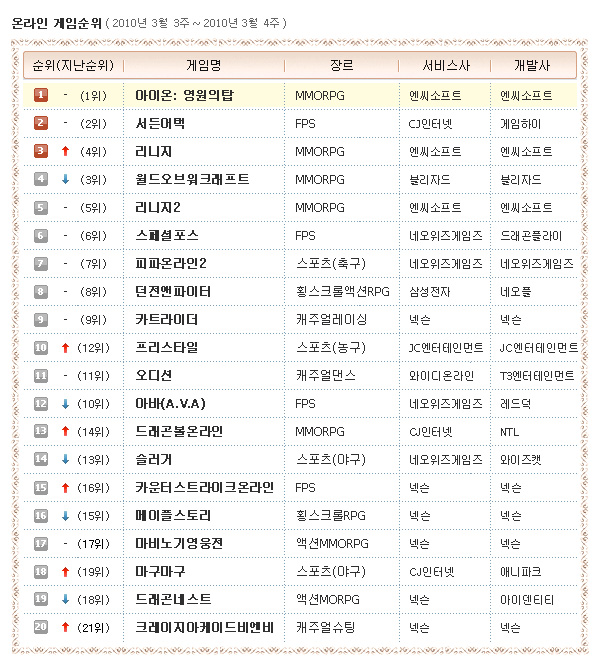Viewport: 600px width, 666px height.
Task: Open the 월드오브워크래프트 game link
Action: (192, 179)
